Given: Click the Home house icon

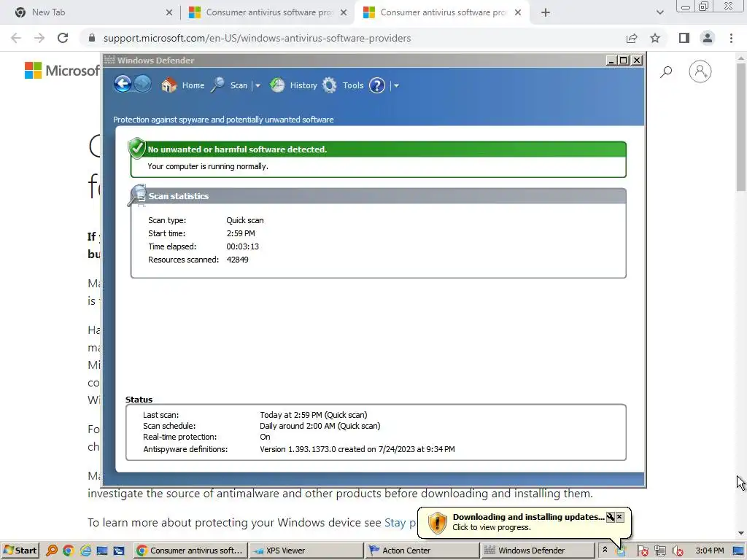Looking at the screenshot, I should (169, 85).
